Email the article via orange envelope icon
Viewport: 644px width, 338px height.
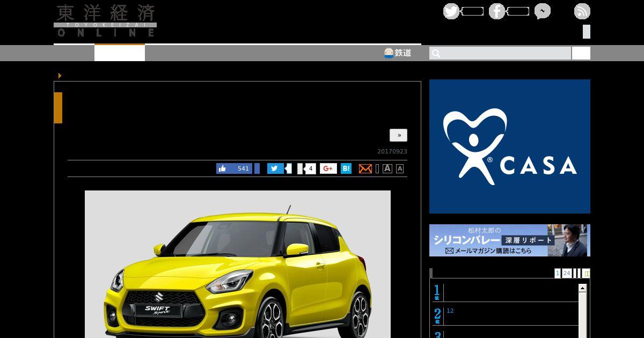click(x=365, y=168)
